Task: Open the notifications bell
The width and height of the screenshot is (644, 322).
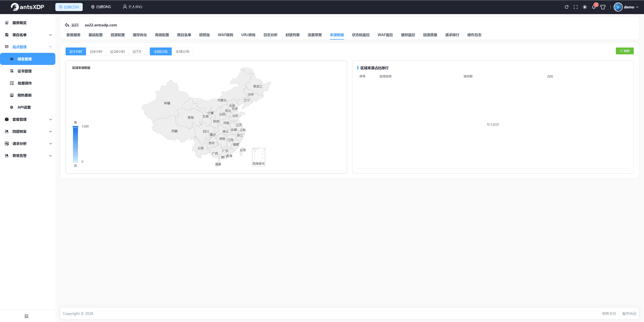Action: (x=594, y=7)
